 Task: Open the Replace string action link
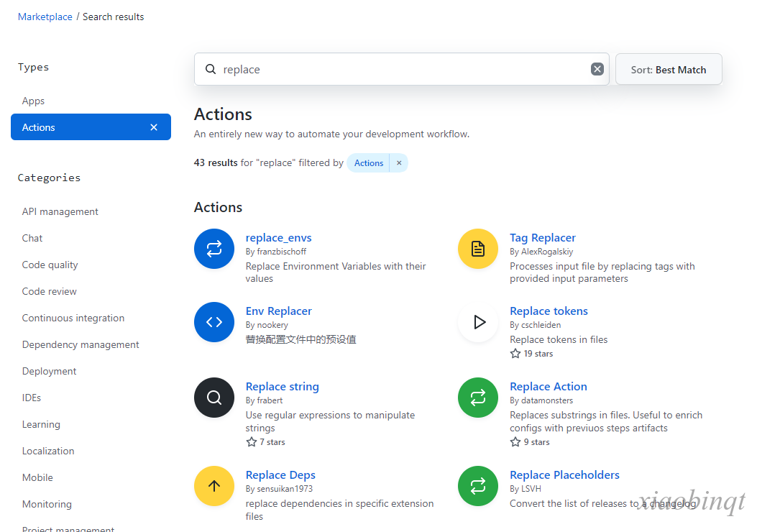tap(283, 386)
